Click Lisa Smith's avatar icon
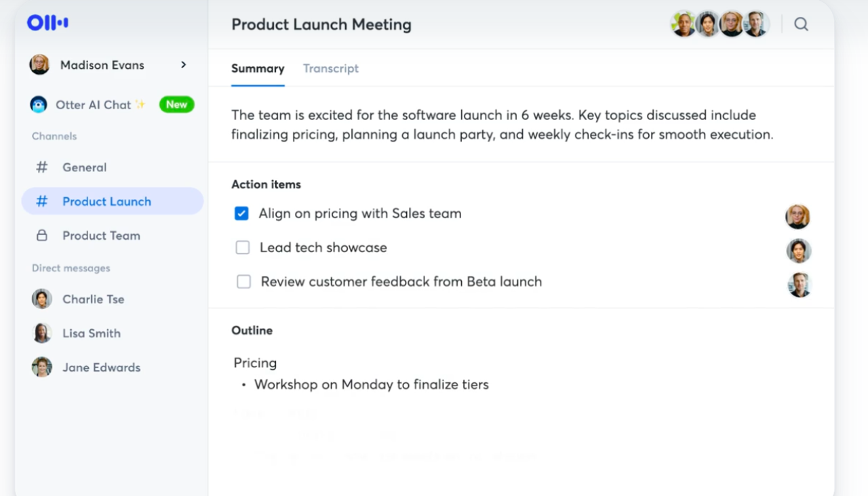Screen dimensions: 868x496 (42, 333)
